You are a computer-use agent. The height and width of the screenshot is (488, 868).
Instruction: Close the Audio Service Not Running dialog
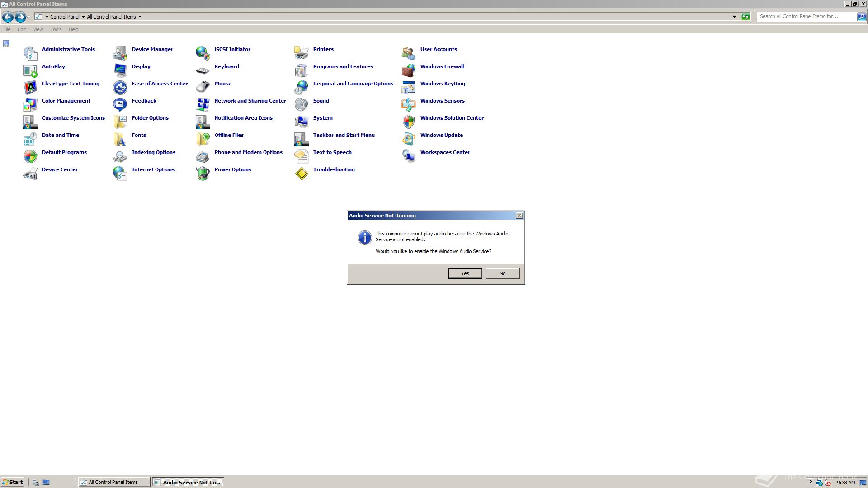click(x=519, y=216)
